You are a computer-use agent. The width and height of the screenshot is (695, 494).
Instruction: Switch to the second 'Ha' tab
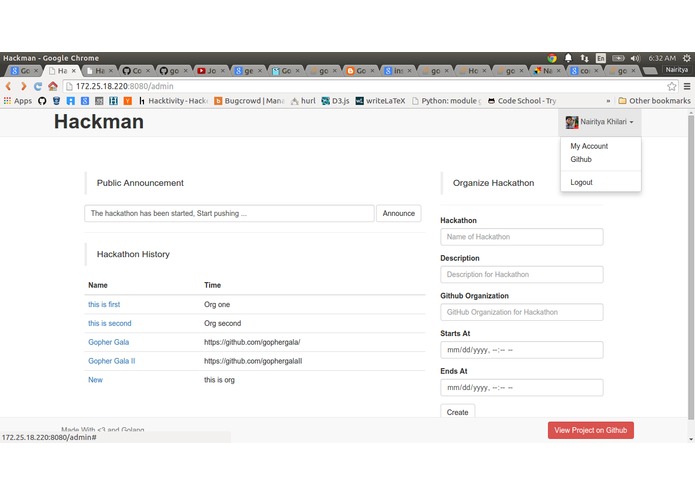[x=98, y=70]
